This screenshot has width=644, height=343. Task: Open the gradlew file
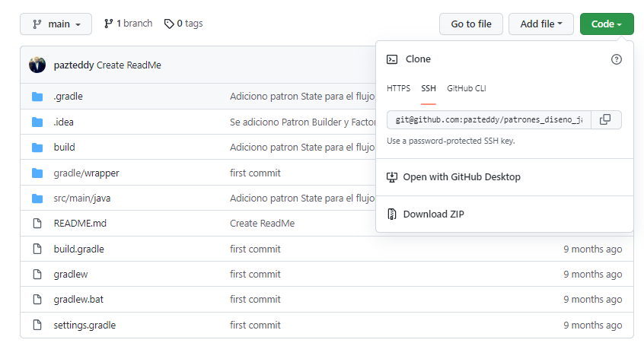(x=71, y=275)
